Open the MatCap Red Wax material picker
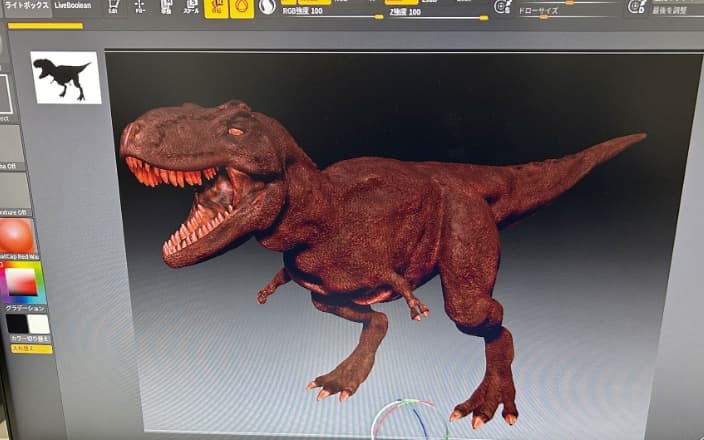The image size is (704, 440). point(15,237)
